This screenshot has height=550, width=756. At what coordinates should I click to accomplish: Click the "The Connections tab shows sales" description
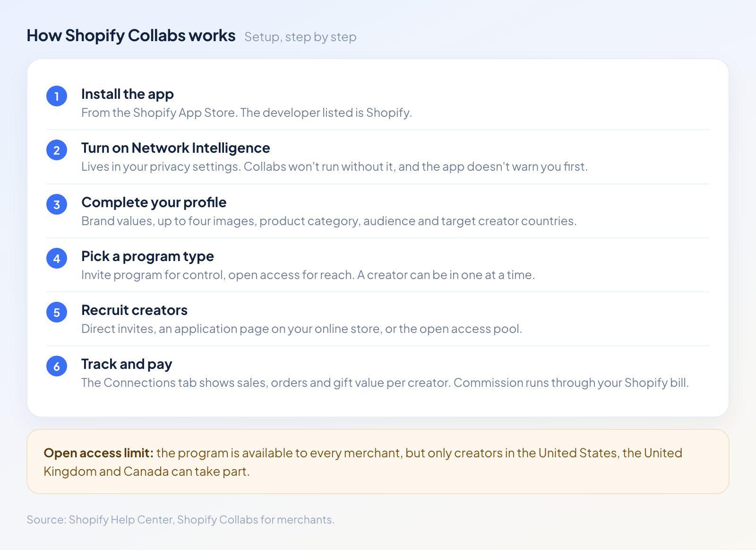pos(385,383)
